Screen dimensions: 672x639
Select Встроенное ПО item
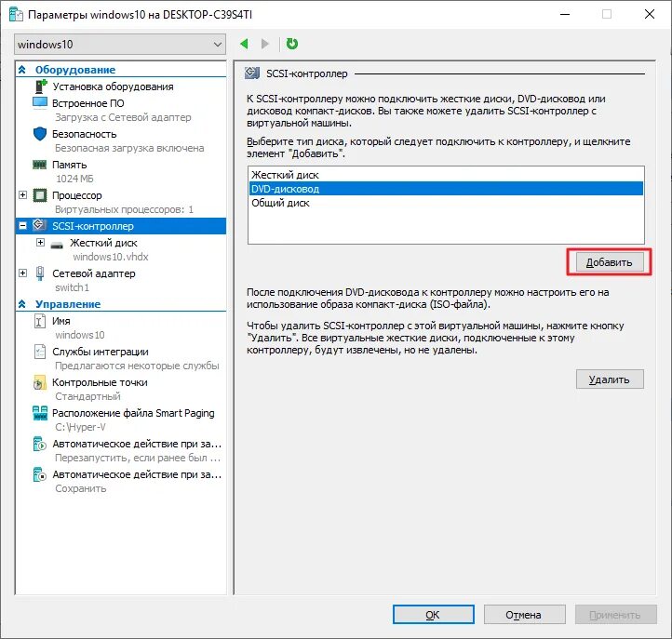tap(87, 103)
